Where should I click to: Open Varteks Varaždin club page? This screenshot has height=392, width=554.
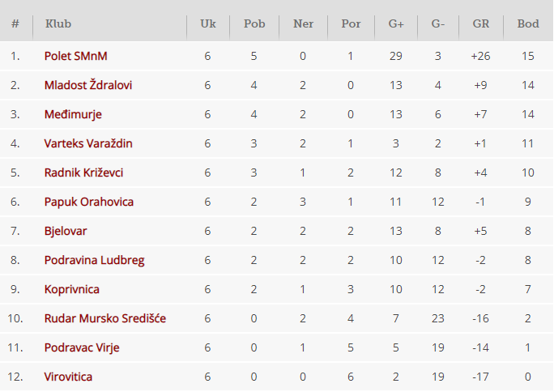click(88, 143)
